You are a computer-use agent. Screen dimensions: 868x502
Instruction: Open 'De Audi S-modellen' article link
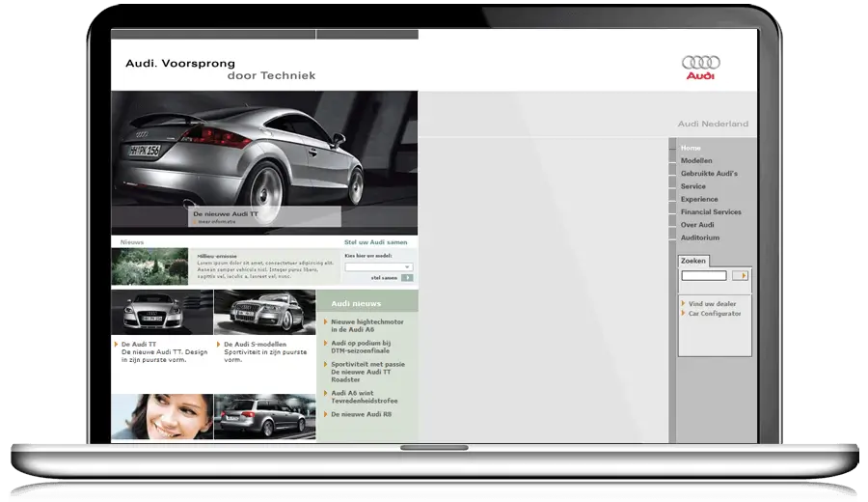(x=256, y=344)
